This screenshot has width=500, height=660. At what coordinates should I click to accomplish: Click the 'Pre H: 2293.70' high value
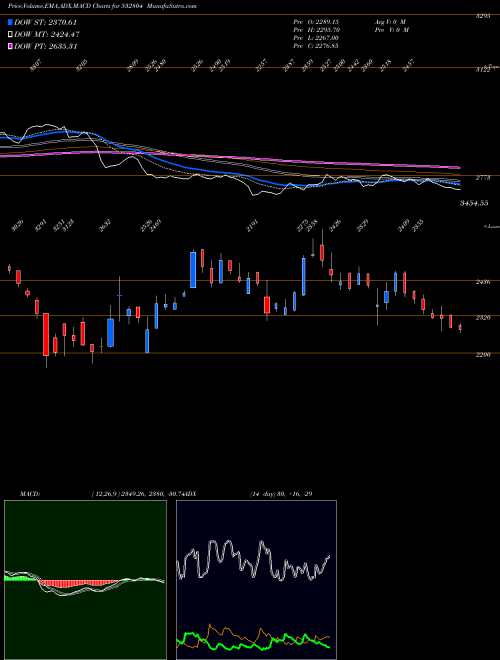pyautogui.click(x=316, y=30)
